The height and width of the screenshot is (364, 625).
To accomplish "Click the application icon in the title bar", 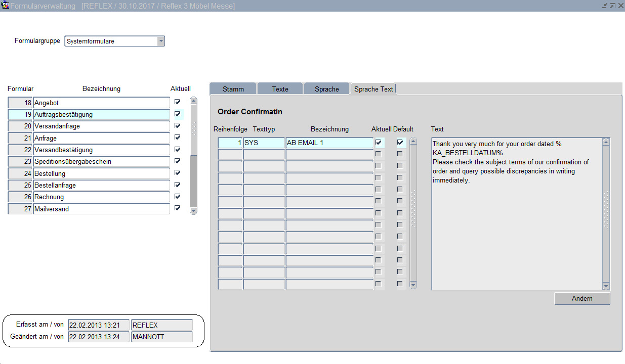I will click(6, 6).
